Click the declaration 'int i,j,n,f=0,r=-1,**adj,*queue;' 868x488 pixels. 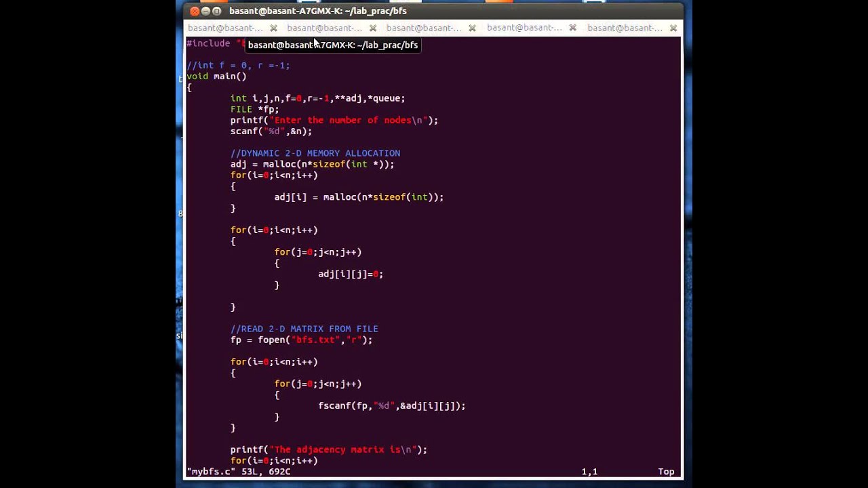317,98
